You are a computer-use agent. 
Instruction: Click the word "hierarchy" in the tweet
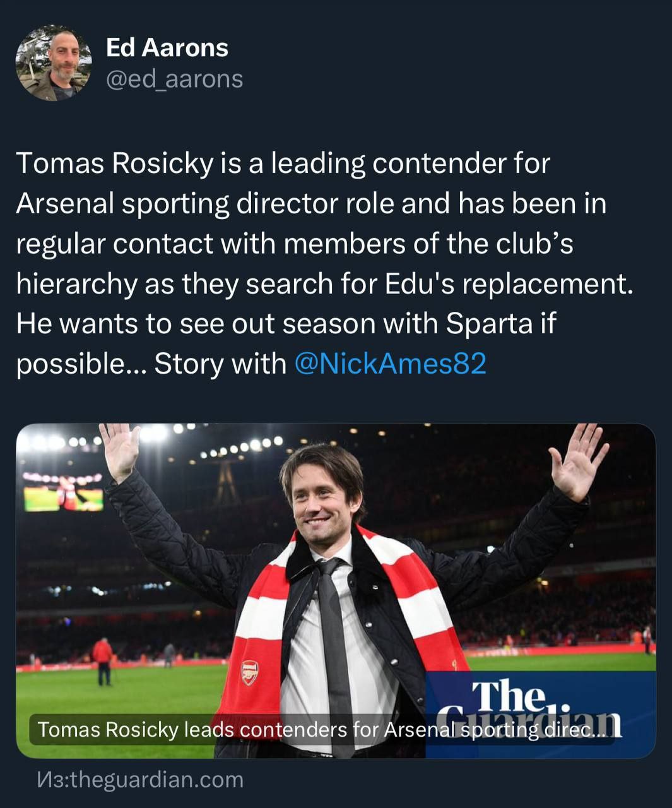point(76,283)
